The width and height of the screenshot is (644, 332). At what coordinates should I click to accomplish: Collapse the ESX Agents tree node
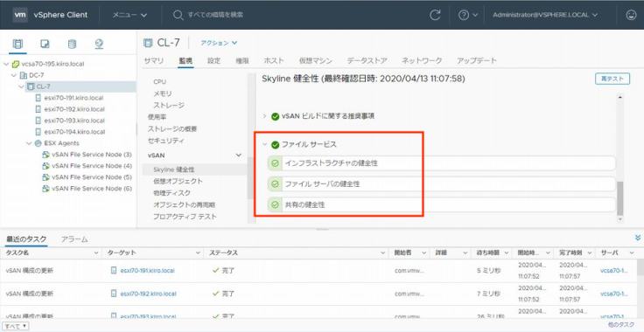(x=29, y=143)
